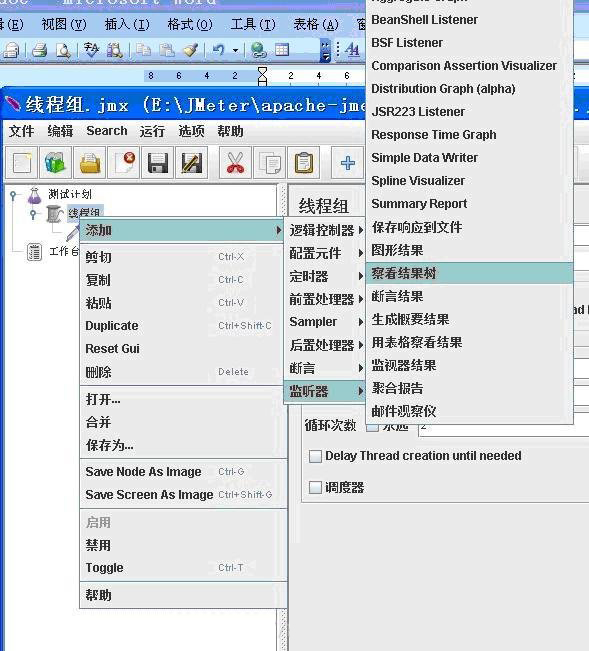
Task: Click the 循环次数 loop count input field
Action: pos(503,428)
